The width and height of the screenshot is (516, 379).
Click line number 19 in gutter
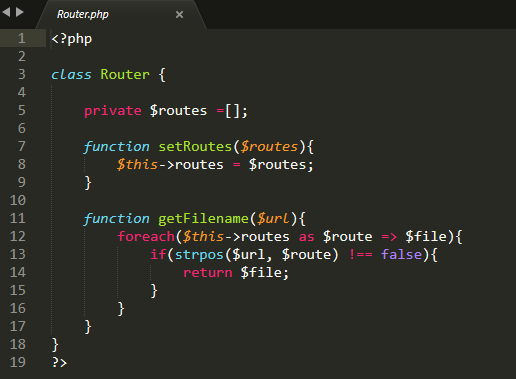tap(18, 362)
